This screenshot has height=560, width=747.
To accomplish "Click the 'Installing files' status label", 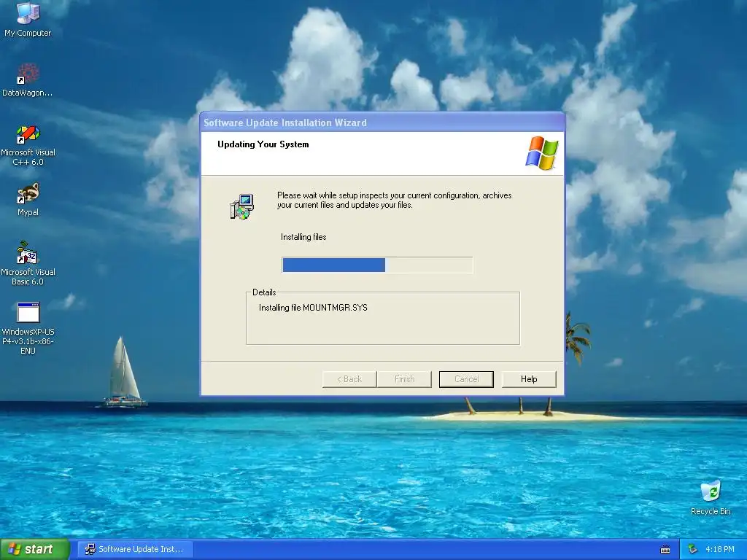I will [x=303, y=237].
